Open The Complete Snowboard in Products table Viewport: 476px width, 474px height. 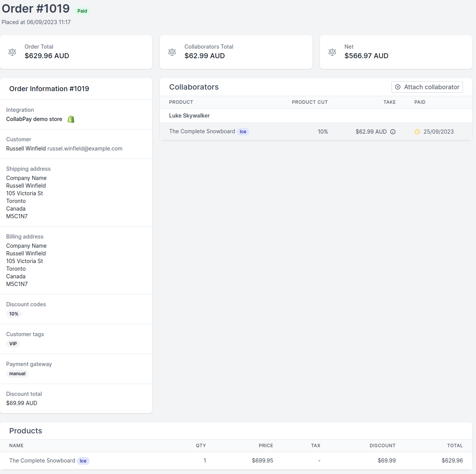click(42, 461)
